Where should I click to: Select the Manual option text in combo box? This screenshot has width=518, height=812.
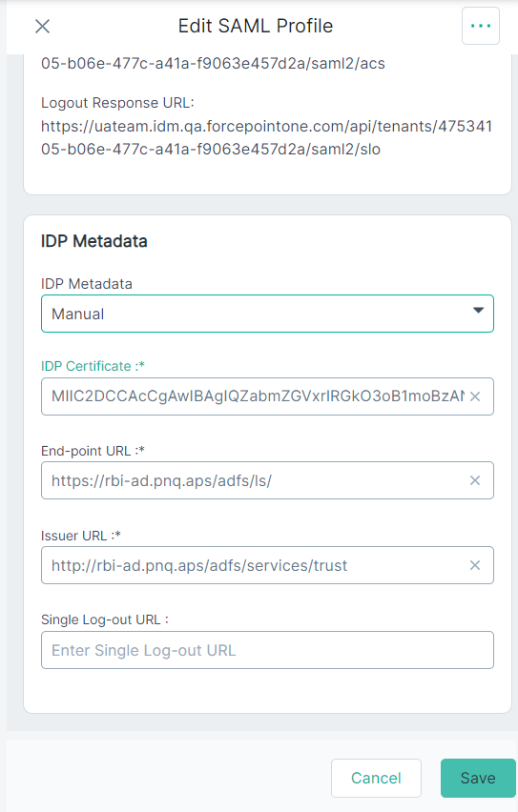78,314
